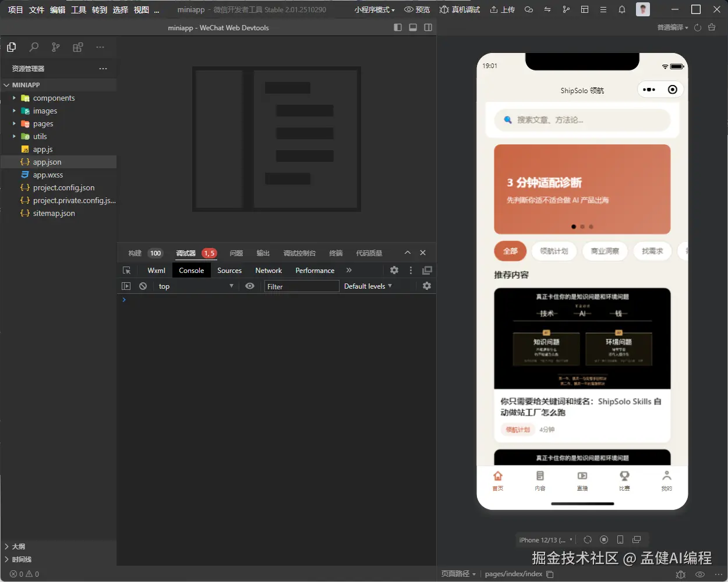Screen dimensions: 728x582
Task: Click the version control branch icon in top toolbar
Action: pos(566,9)
